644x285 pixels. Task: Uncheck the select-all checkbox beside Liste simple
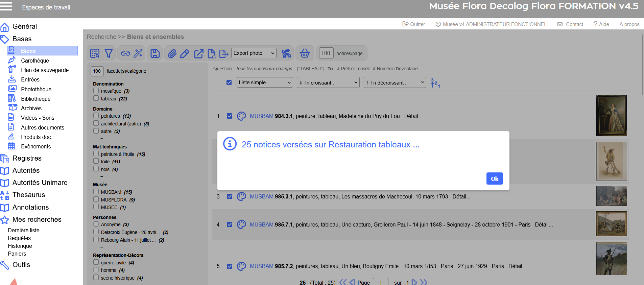click(229, 82)
